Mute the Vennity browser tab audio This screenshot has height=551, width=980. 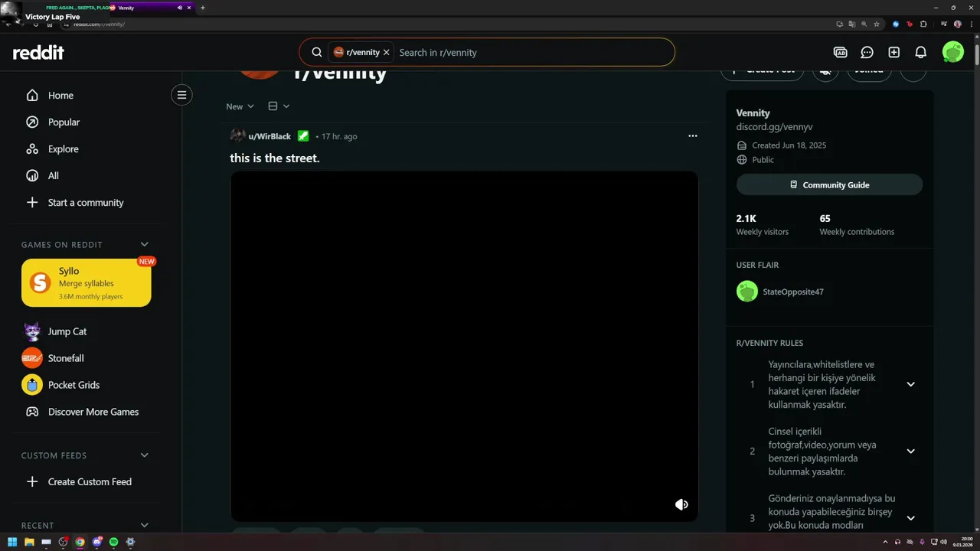point(180,8)
